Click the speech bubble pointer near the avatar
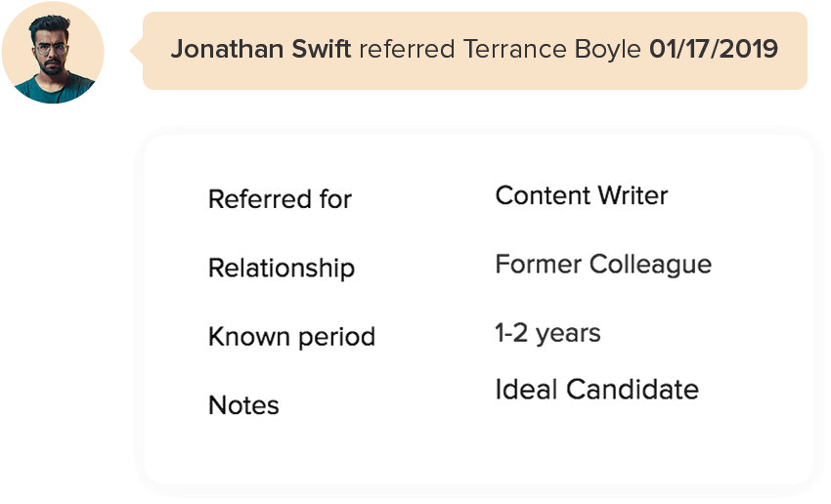831x504 pixels. [x=136, y=49]
